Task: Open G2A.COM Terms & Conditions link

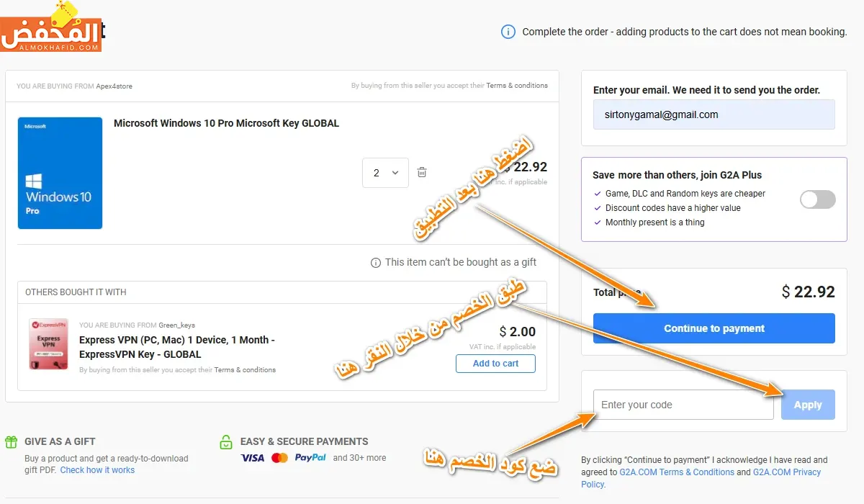Action: 677,472
